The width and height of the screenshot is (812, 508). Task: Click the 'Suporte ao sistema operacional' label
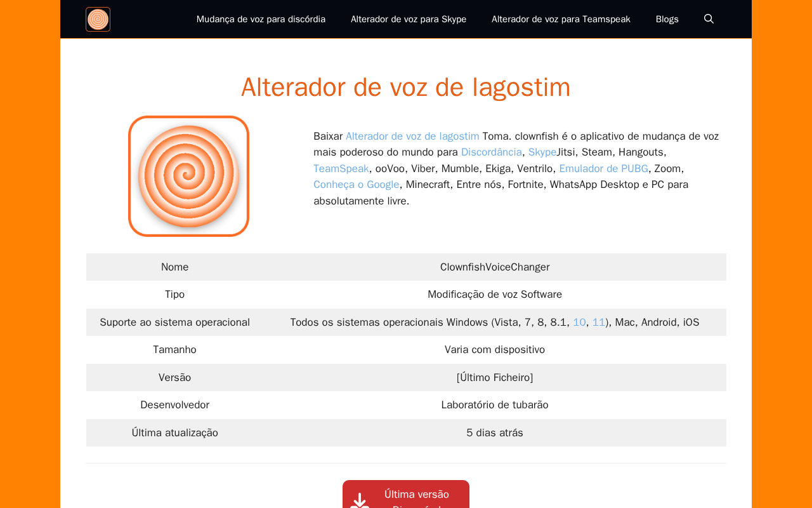tap(174, 323)
